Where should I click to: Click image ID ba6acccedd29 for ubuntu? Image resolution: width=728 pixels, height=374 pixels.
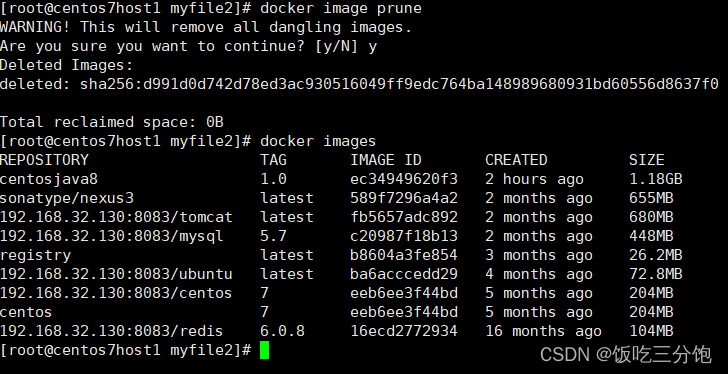click(x=404, y=274)
